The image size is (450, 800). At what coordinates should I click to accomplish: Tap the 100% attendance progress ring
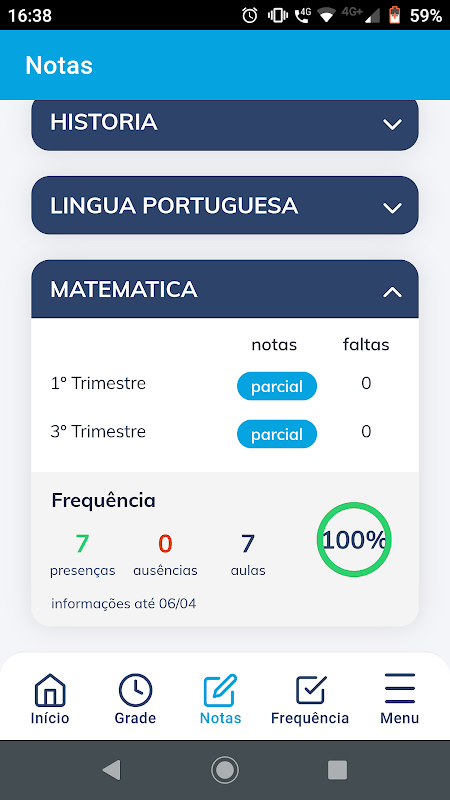(354, 540)
